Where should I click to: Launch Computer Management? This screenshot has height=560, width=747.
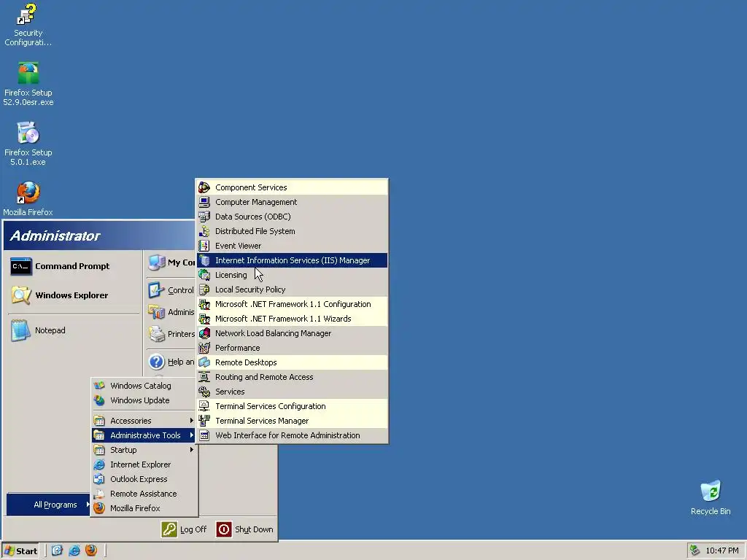292,202
